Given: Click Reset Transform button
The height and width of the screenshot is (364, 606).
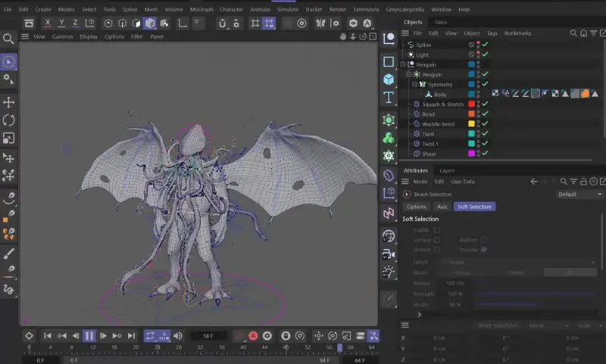Looking at the screenshot, I should point(498,325).
